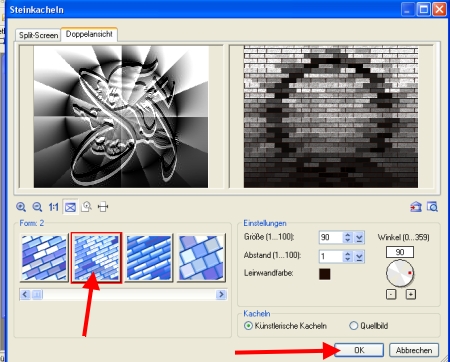Select the Künstlerische Kacheln radio button

click(x=248, y=326)
